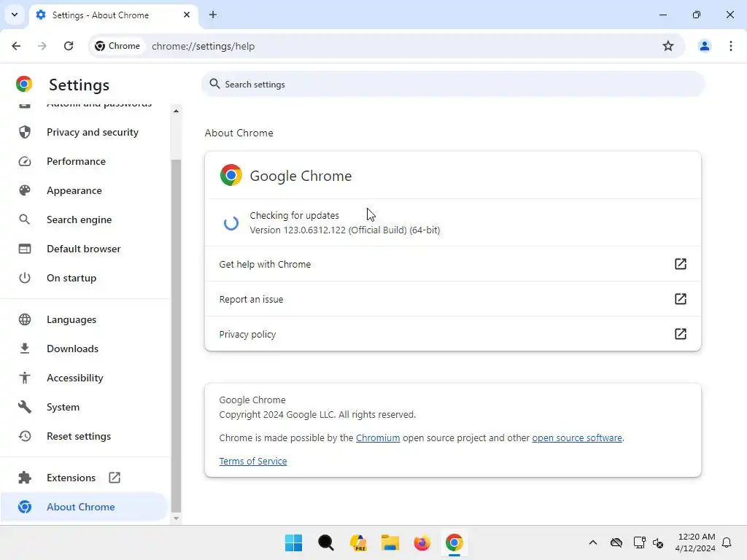Open Extensions page from sidebar
The image size is (747, 560).
click(85, 478)
